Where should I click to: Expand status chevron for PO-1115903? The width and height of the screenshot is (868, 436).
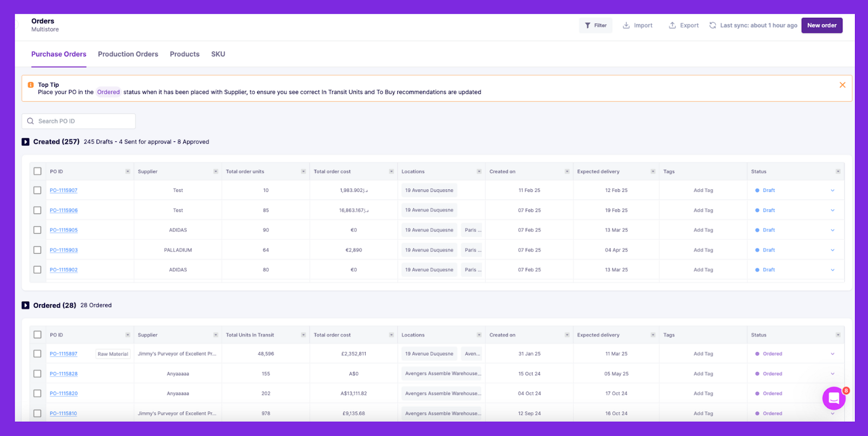coord(833,250)
